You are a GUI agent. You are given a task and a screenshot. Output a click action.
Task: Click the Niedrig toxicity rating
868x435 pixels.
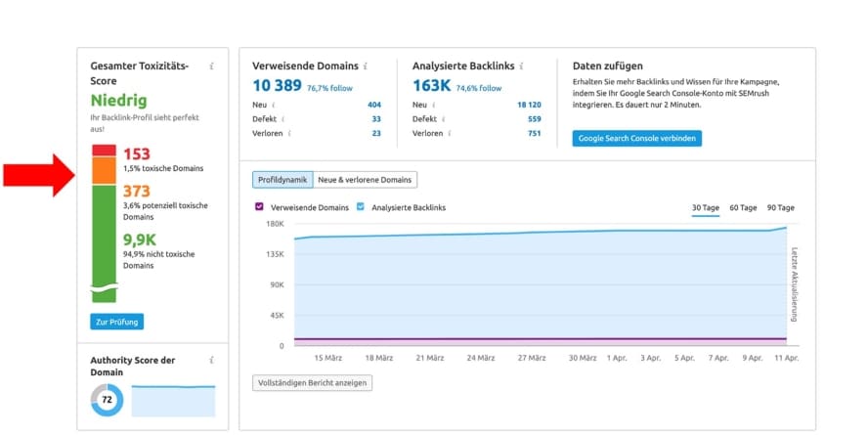[x=119, y=101]
